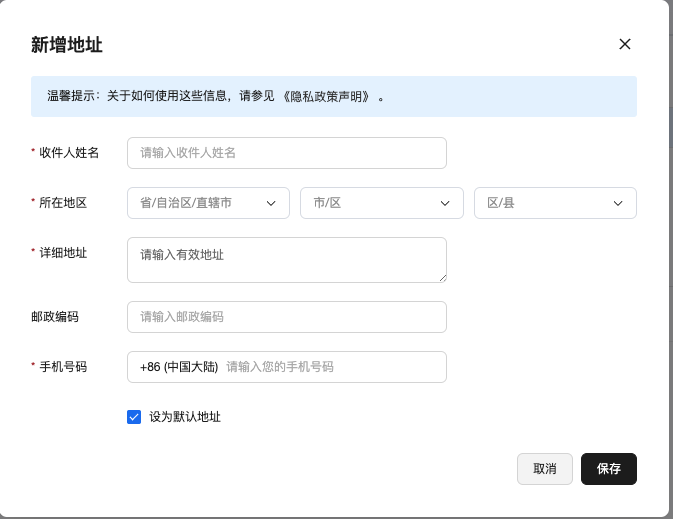Focus the 请输入收件人姓名 input field
Image resolution: width=673 pixels, height=519 pixels.
click(x=287, y=153)
